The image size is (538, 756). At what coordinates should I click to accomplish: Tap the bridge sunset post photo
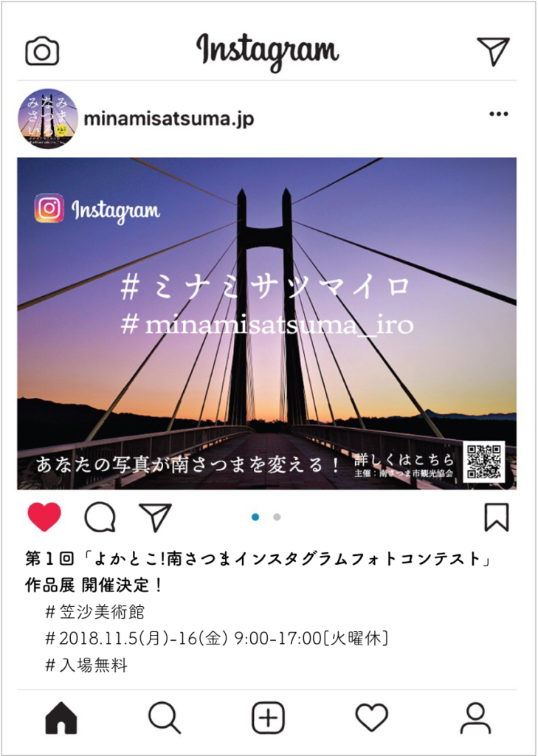click(267, 323)
